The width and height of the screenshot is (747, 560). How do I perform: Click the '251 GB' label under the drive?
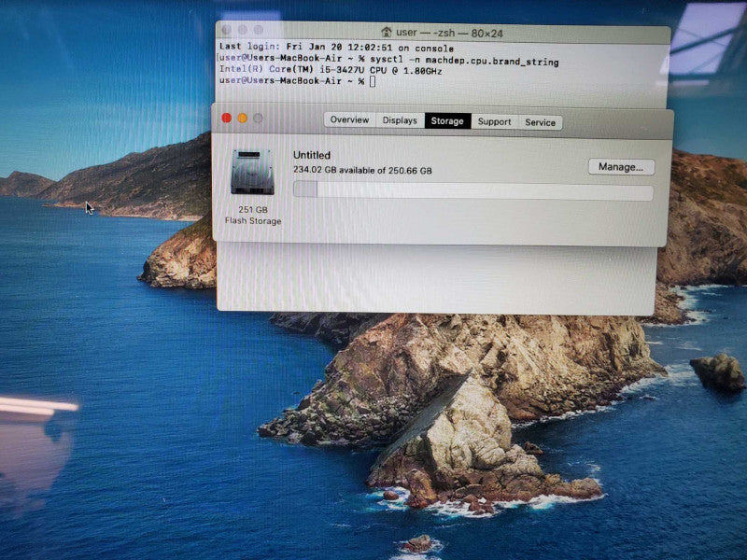pyautogui.click(x=253, y=209)
